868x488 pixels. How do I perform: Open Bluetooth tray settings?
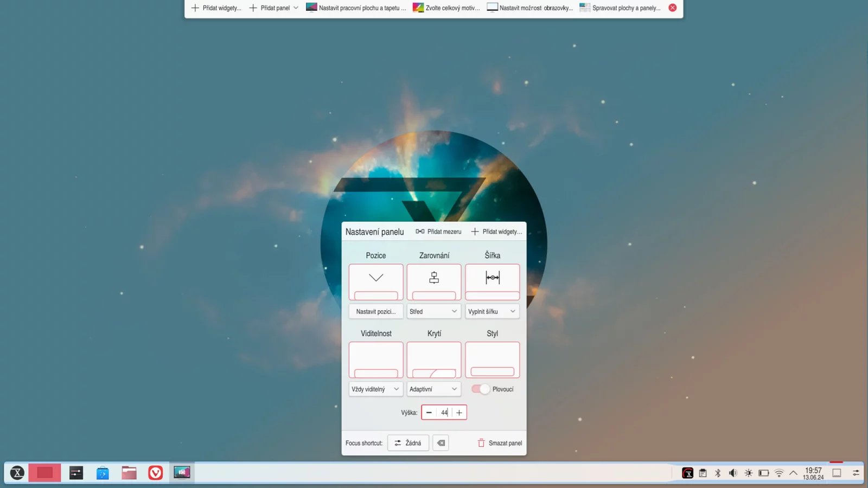(x=718, y=473)
